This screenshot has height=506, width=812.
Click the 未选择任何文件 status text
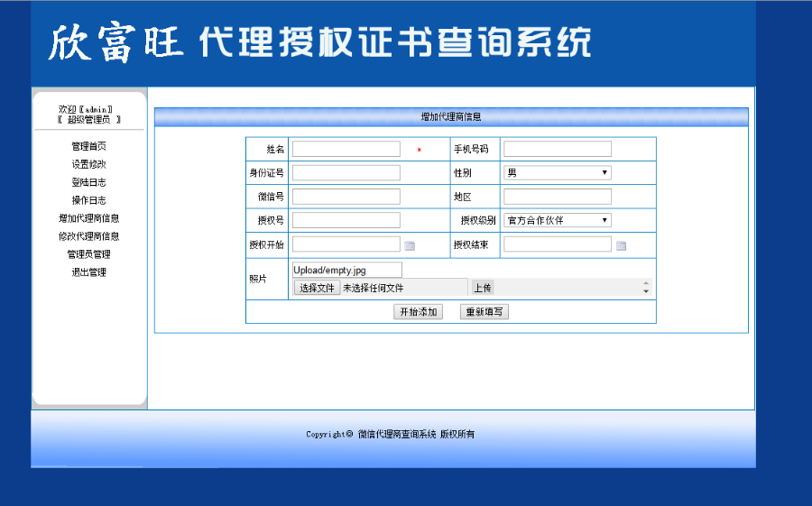(x=373, y=288)
